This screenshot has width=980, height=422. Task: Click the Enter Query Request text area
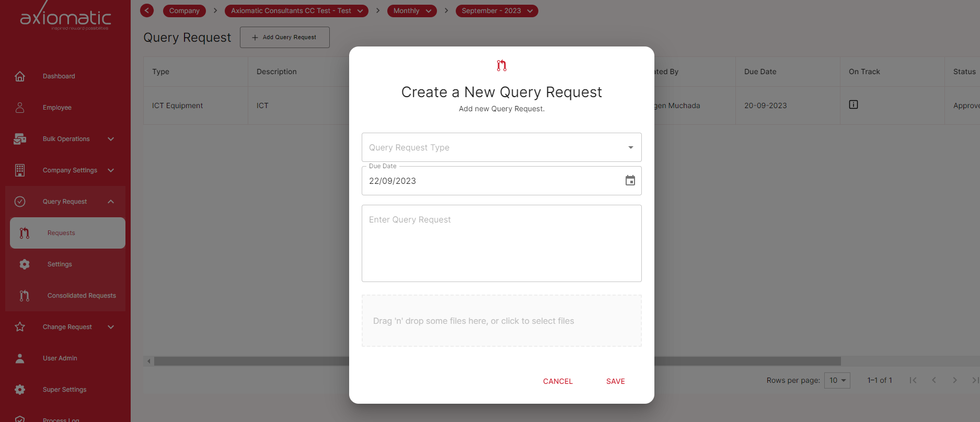coord(502,243)
